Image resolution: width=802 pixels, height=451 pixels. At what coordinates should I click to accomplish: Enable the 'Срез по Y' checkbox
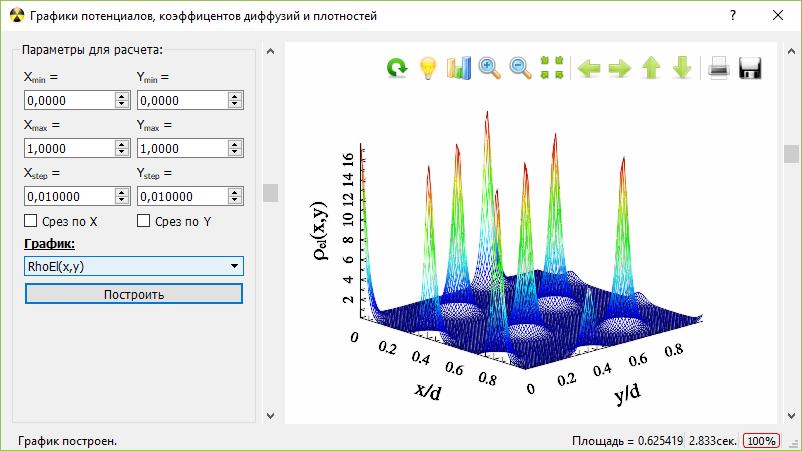click(x=144, y=221)
